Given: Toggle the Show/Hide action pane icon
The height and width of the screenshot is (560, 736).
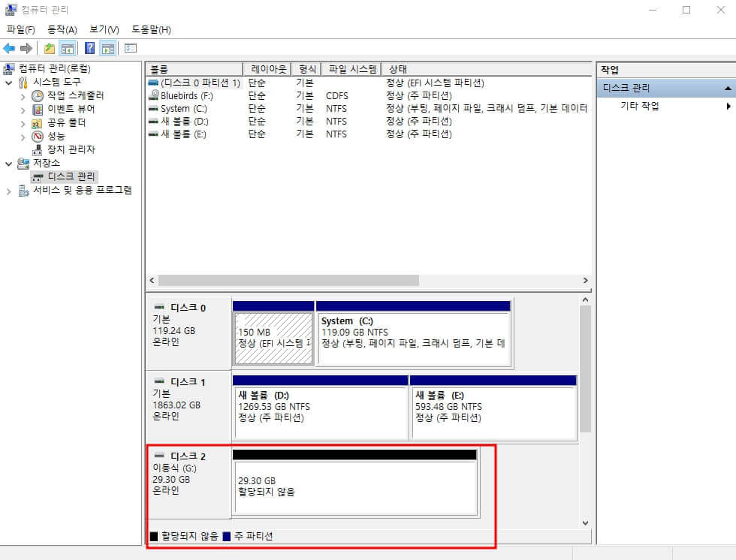Looking at the screenshot, I should (107, 47).
